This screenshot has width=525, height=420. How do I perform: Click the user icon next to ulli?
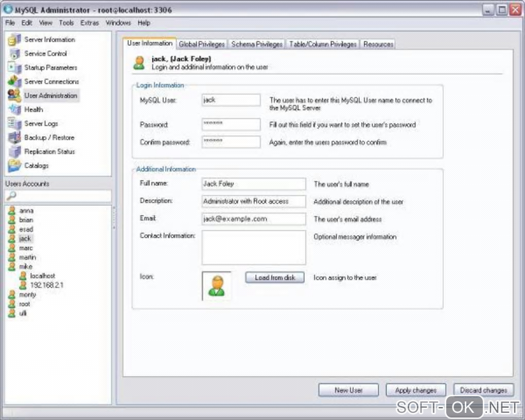pyautogui.click(x=12, y=313)
